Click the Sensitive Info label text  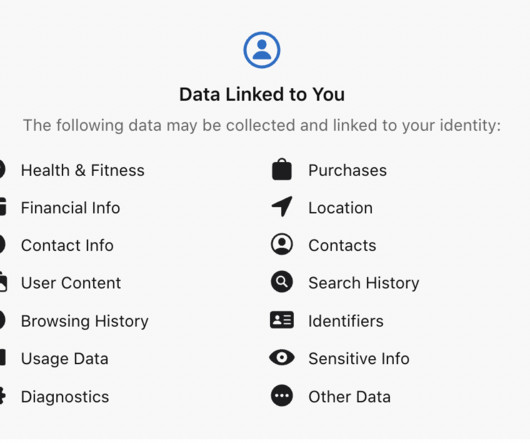click(359, 359)
